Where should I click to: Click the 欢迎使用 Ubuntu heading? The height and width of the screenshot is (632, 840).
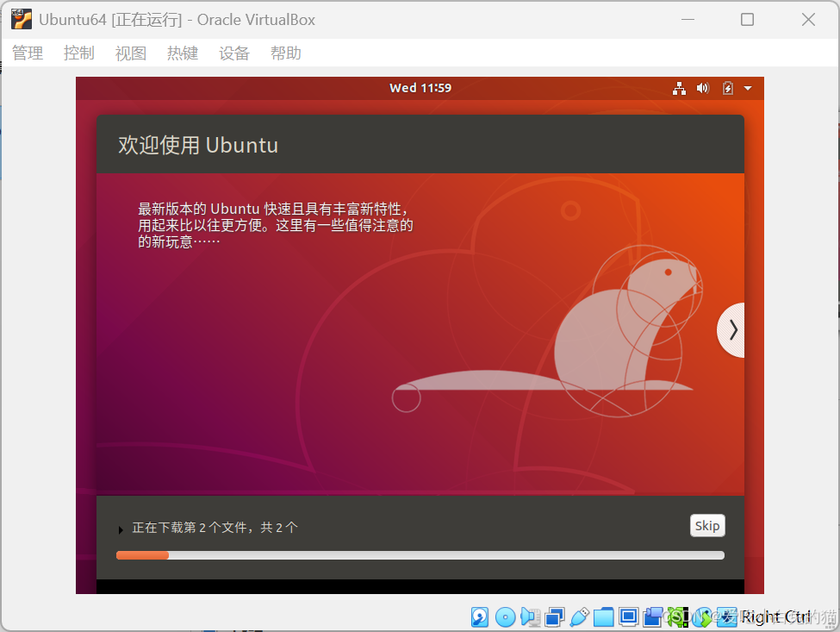pos(198,145)
